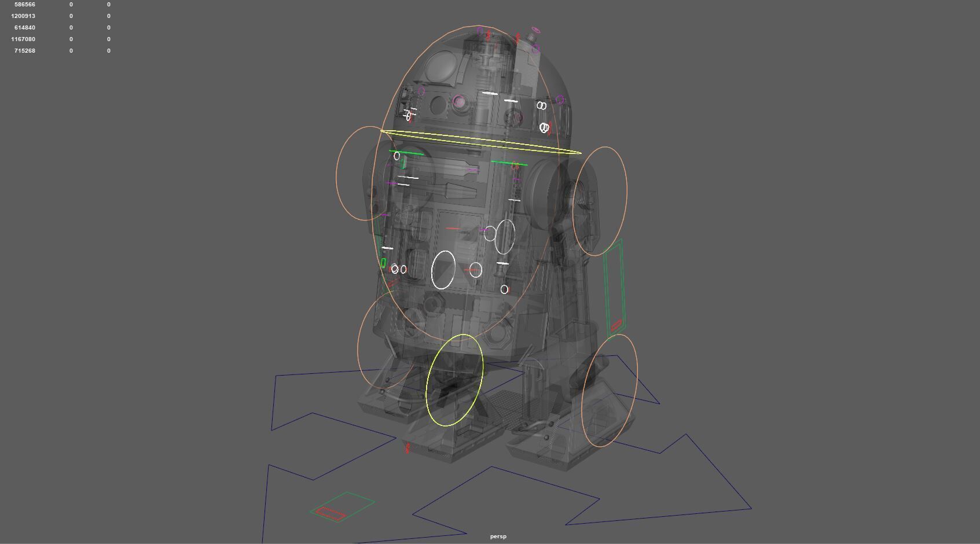Click the red rectangle inside the floor control
980x544 pixels.
pyautogui.click(x=331, y=514)
